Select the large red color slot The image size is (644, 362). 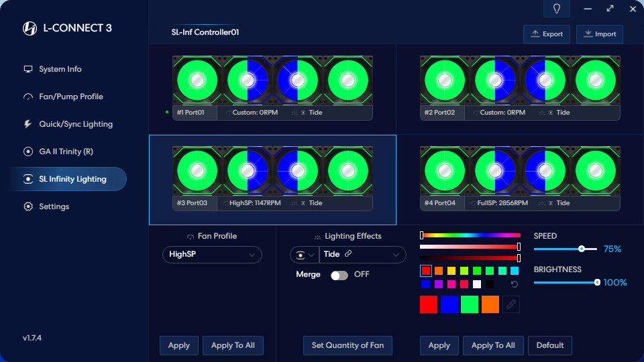click(429, 304)
